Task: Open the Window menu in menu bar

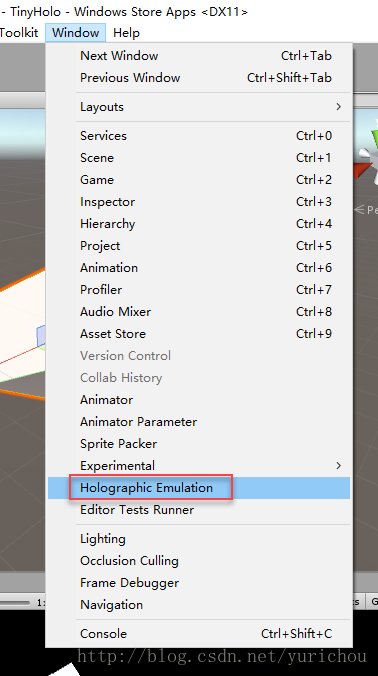Action: point(75,33)
